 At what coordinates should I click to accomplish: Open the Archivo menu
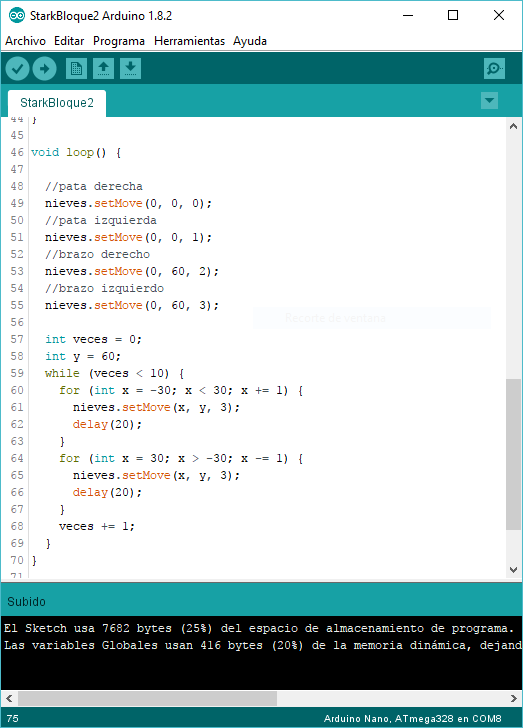coord(26,41)
